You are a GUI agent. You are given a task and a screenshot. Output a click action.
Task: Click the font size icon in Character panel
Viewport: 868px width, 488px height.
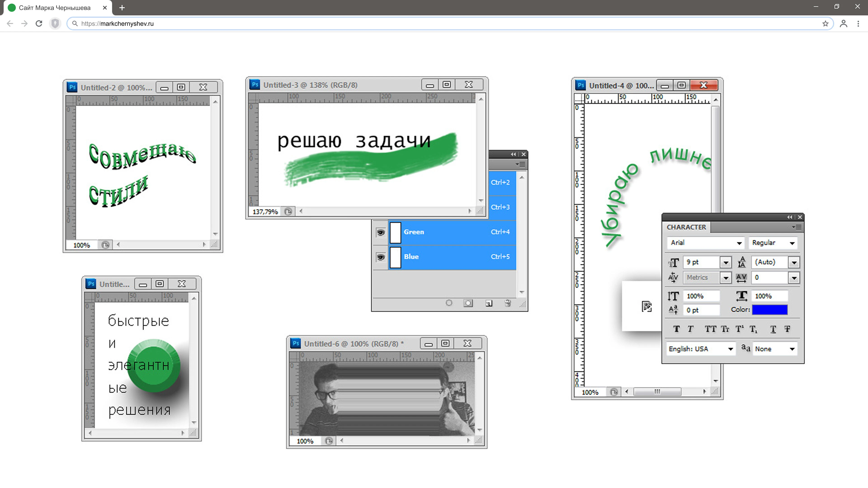point(674,262)
